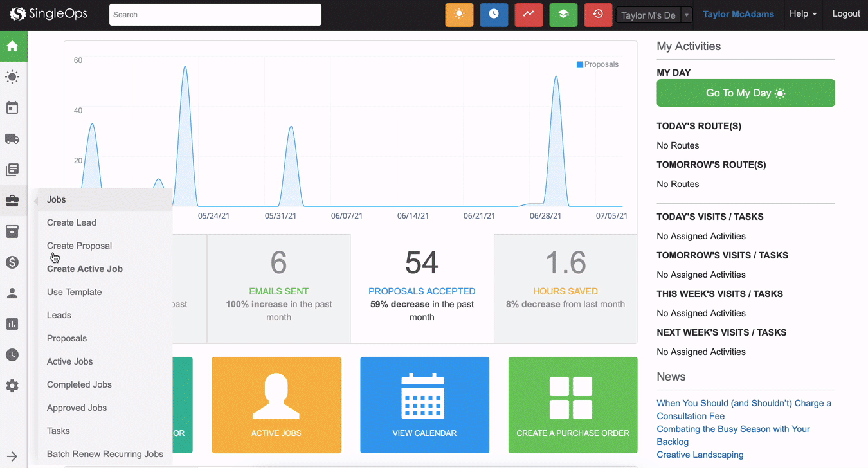Screen dimensions: 868x468
Task: Click the orange sun button in the top bar
Action: click(459, 15)
